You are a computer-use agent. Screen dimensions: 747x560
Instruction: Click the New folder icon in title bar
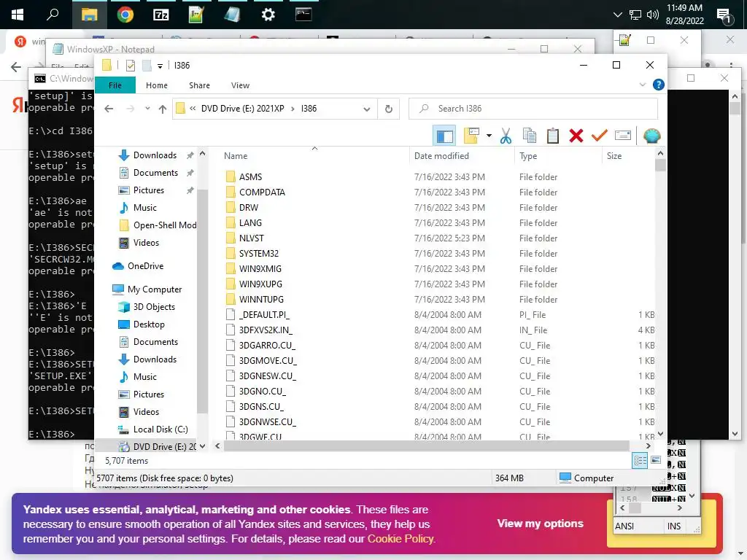tap(147, 65)
